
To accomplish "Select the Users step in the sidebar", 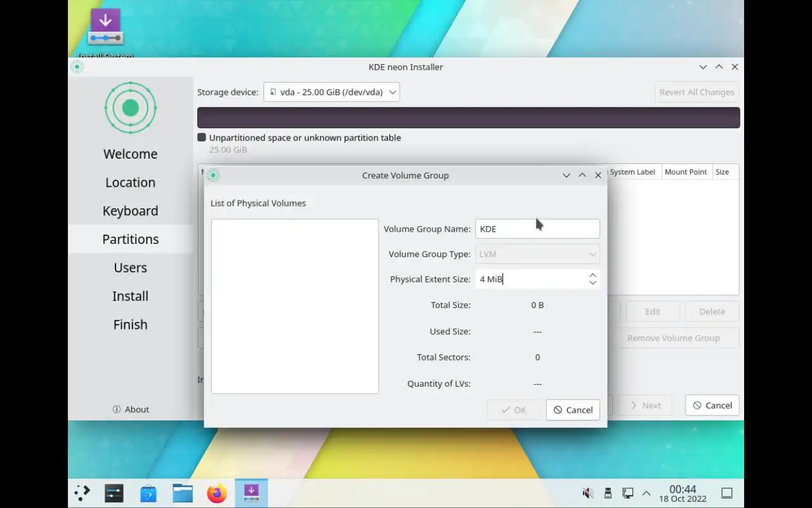I will (131, 267).
